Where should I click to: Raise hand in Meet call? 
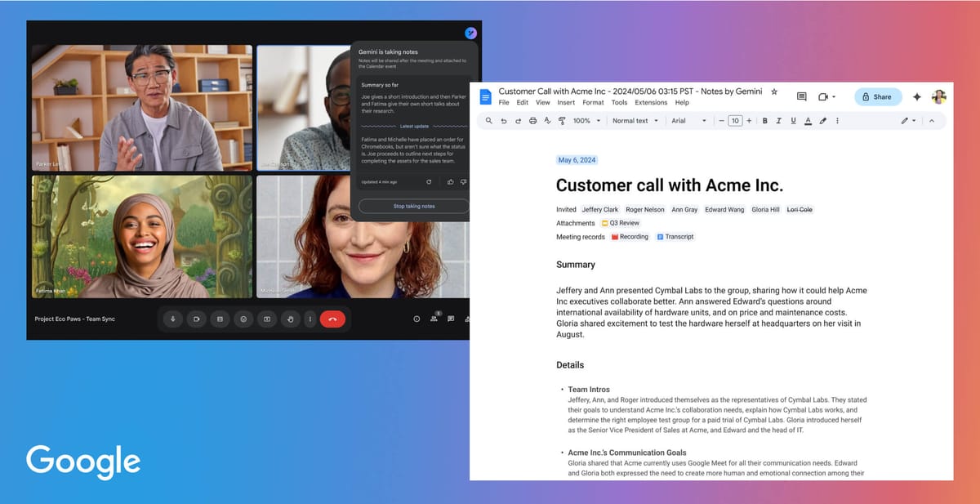tap(290, 319)
